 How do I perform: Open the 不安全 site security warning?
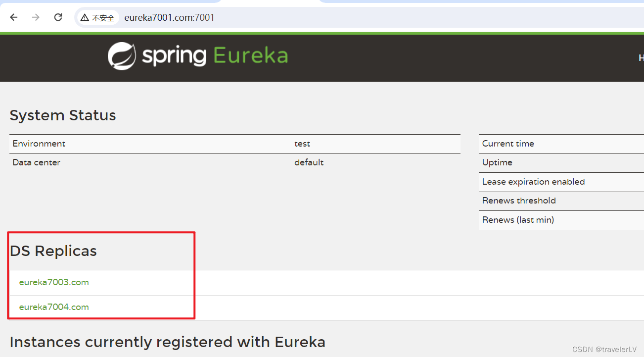pyautogui.click(x=97, y=18)
